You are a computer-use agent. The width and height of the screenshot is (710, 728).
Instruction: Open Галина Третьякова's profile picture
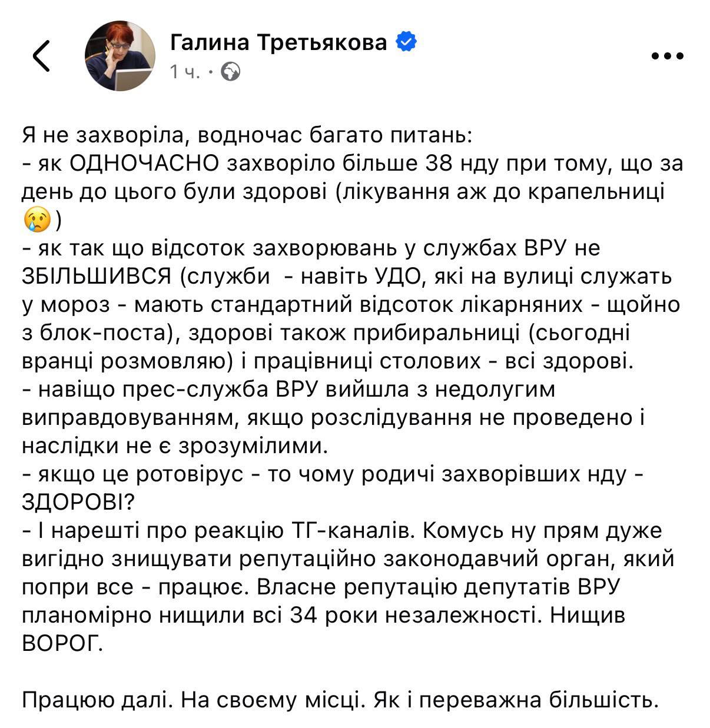click(x=120, y=56)
